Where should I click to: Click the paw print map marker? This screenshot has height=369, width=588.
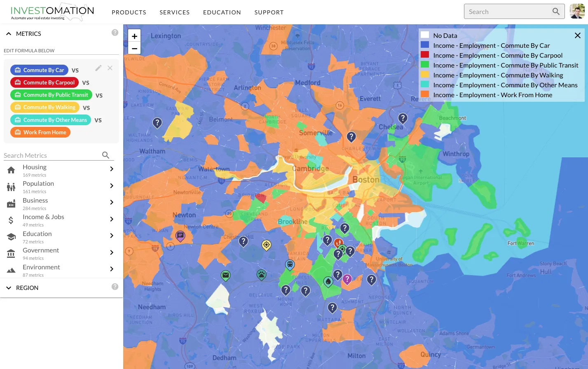click(261, 274)
